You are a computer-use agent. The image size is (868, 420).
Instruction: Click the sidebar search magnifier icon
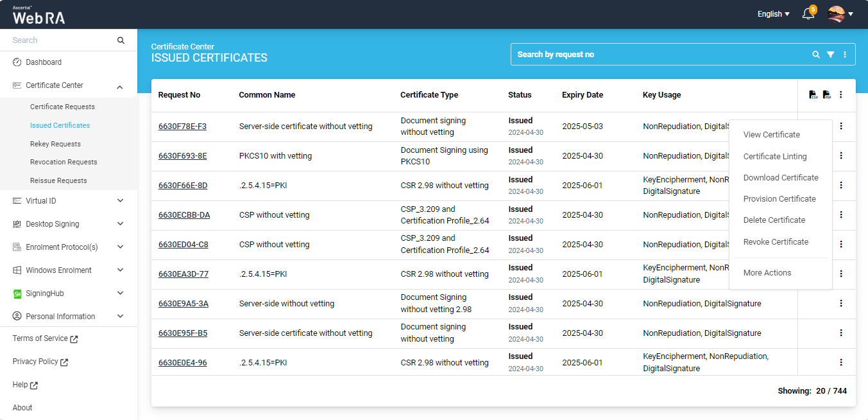pyautogui.click(x=121, y=40)
